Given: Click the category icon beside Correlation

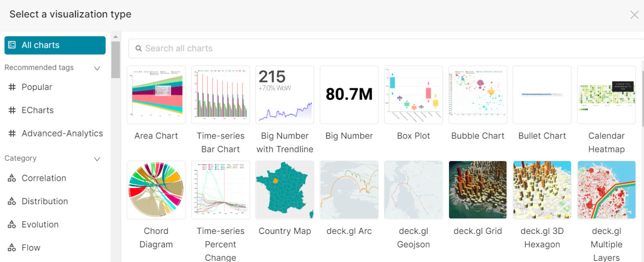Looking at the screenshot, I should pyautogui.click(x=12, y=178).
